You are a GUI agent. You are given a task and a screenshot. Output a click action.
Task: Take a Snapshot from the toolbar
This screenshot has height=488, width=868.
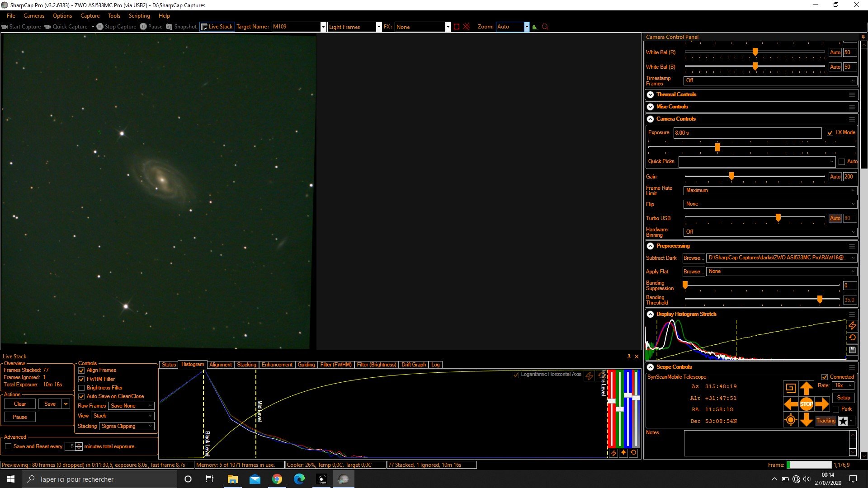[181, 27]
